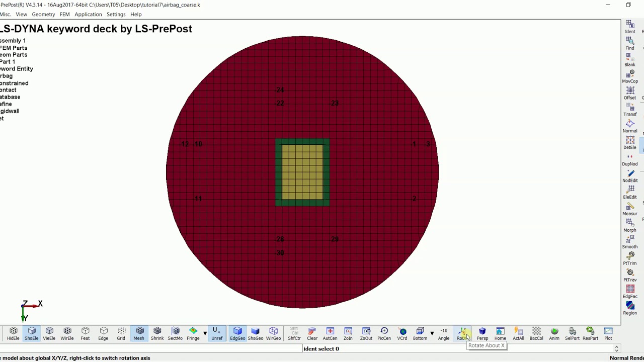644x362 pixels.
Task: Click the Bottom view icon
Action: [420, 333]
